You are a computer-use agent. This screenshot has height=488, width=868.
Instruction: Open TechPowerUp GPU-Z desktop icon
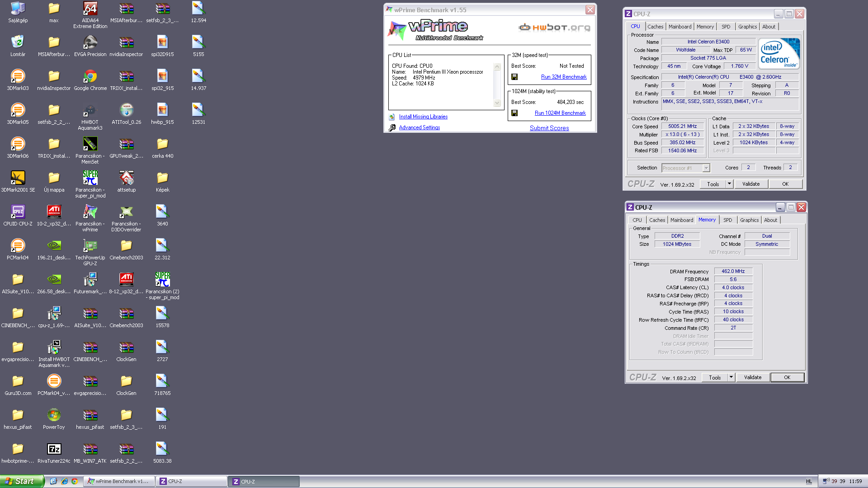pyautogui.click(x=90, y=245)
